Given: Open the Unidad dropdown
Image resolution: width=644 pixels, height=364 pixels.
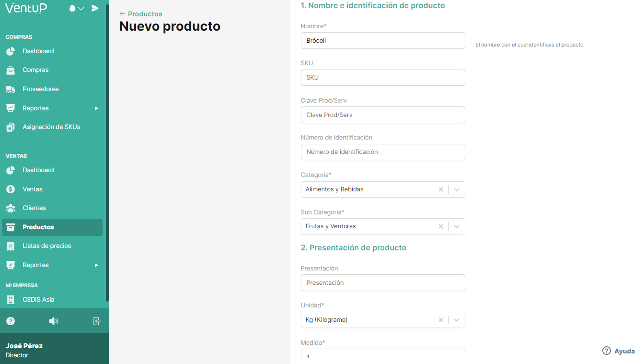Looking at the screenshot, I should [x=456, y=319].
